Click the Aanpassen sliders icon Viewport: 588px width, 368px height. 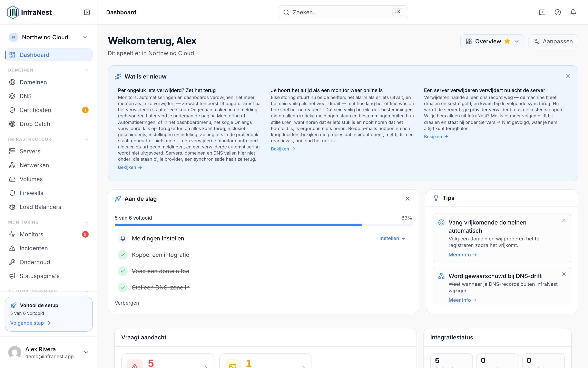[x=537, y=41]
